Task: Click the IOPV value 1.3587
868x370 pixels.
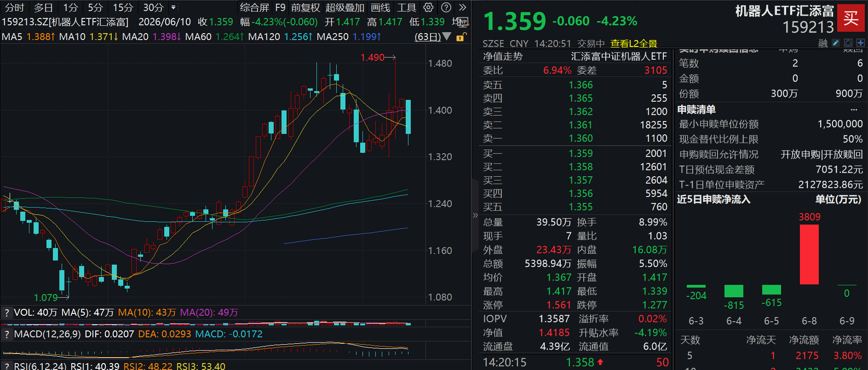Action: [x=554, y=319]
